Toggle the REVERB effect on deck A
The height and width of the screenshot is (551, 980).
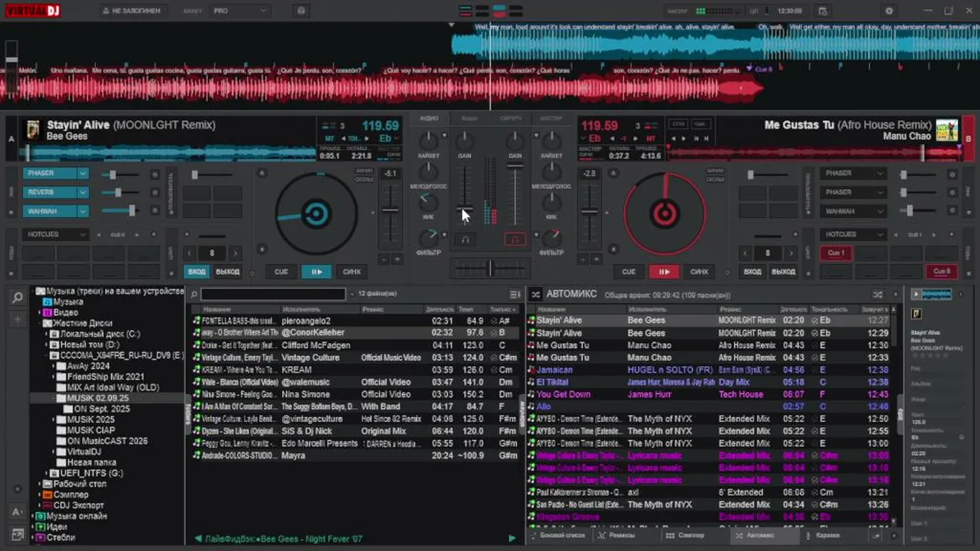coord(50,192)
